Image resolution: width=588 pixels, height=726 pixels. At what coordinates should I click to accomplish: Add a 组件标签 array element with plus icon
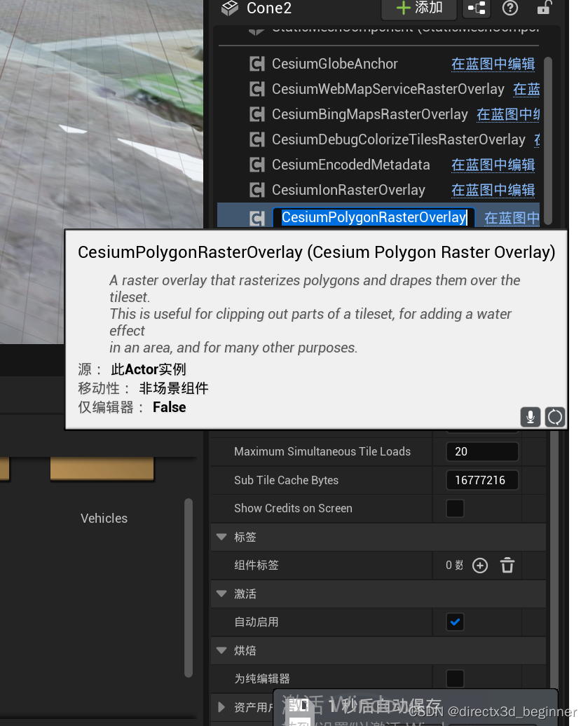coord(479,566)
